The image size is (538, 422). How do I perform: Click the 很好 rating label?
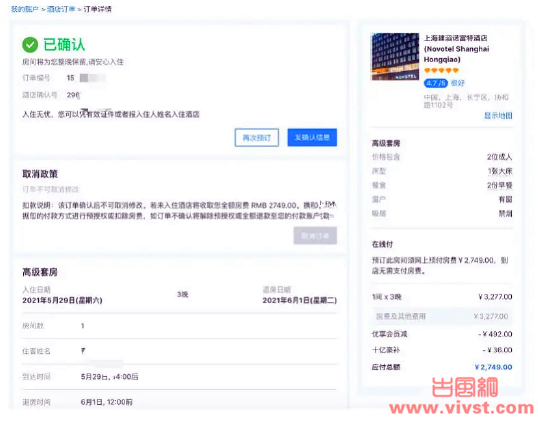[458, 83]
